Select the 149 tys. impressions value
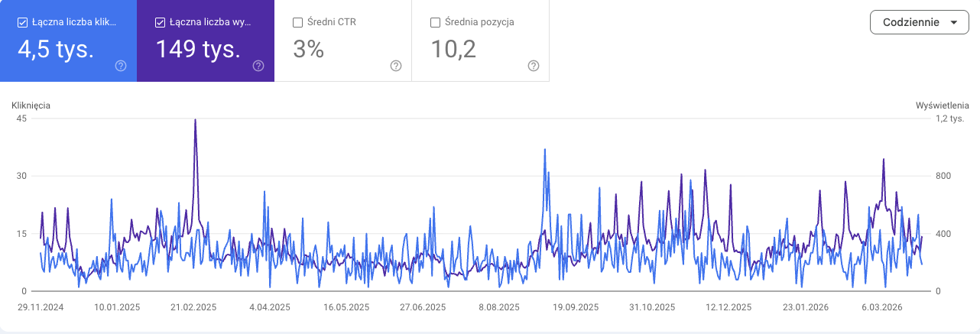This screenshot has width=980, height=334. click(198, 49)
